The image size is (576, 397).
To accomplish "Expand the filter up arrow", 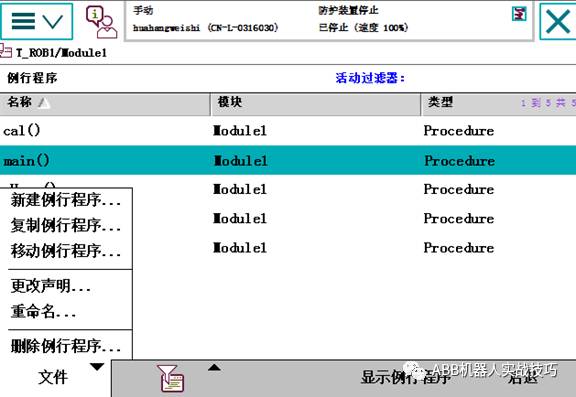I will [214, 368].
